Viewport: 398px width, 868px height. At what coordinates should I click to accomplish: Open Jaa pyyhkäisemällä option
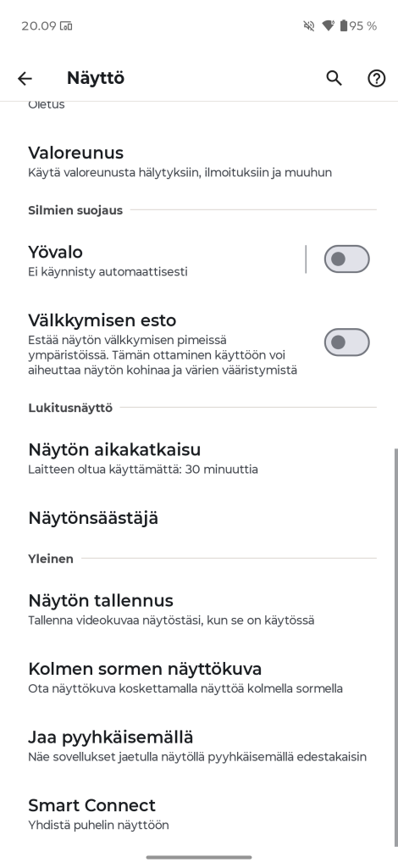tap(199, 746)
